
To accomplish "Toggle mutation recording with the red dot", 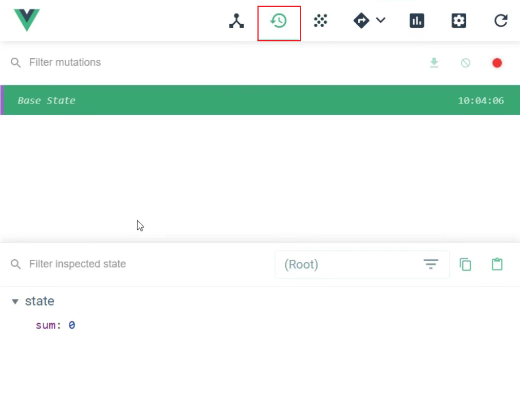I will pyautogui.click(x=496, y=62).
